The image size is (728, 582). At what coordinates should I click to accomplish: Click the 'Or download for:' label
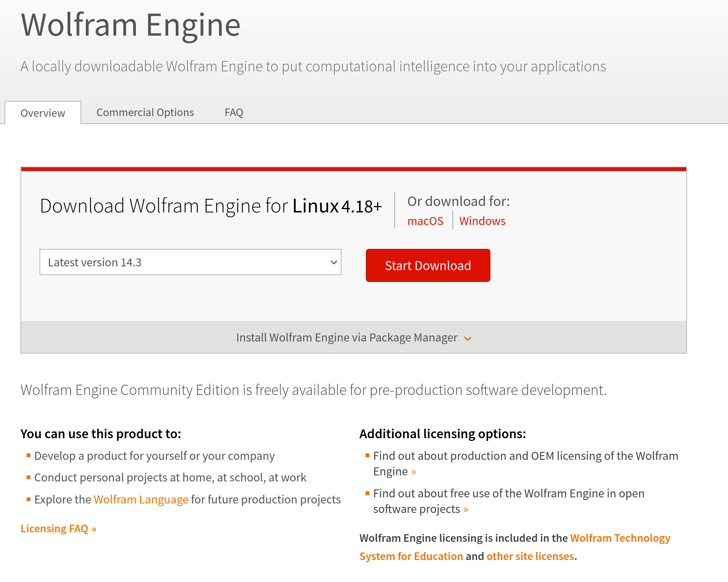pyautogui.click(x=459, y=201)
